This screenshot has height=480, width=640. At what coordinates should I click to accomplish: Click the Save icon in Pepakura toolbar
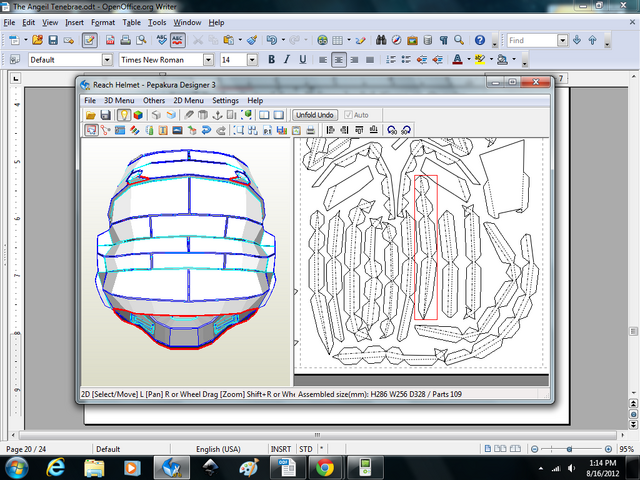[105, 115]
